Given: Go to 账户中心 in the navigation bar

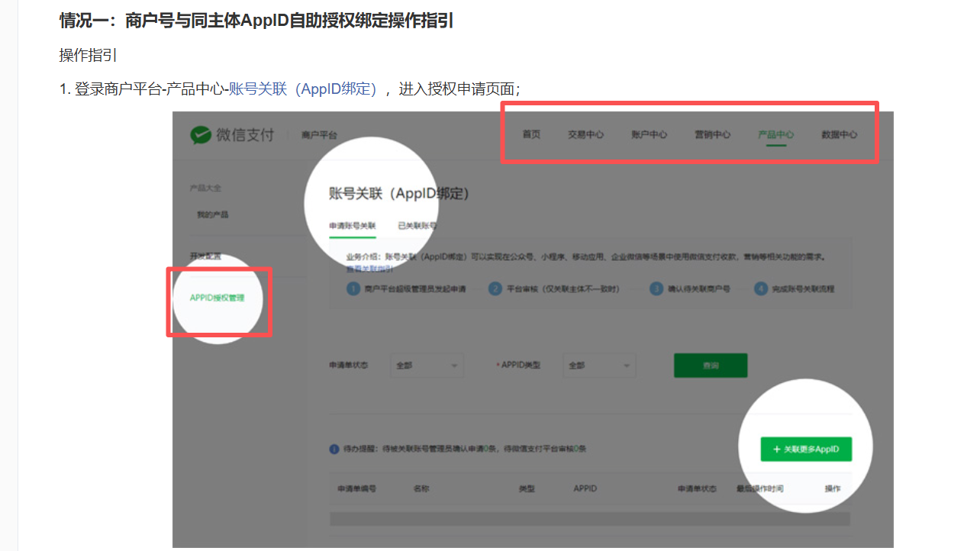Looking at the screenshot, I should [x=649, y=134].
